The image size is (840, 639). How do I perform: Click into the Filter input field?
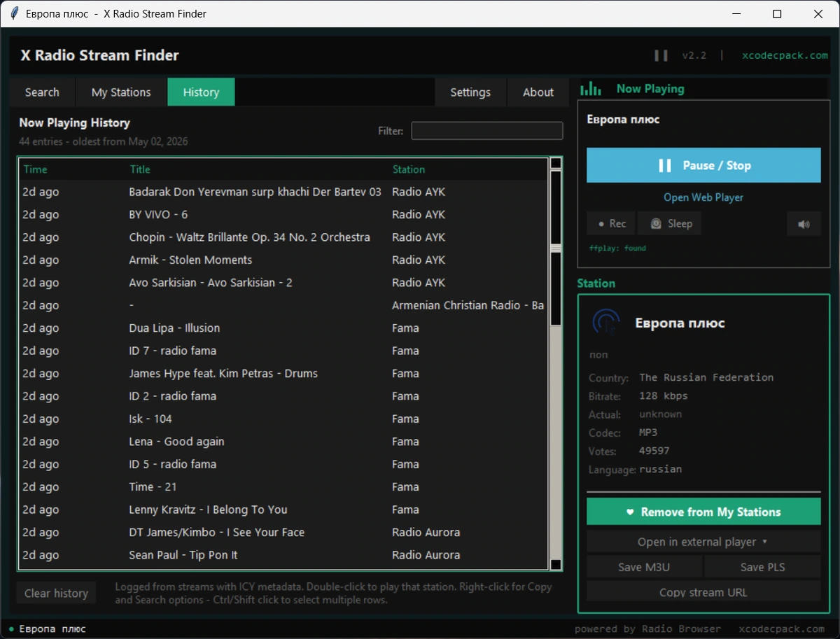[x=487, y=131]
